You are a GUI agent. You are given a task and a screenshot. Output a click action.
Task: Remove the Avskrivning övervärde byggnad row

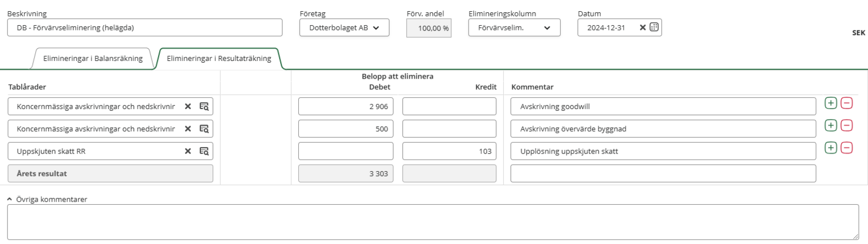point(847,126)
